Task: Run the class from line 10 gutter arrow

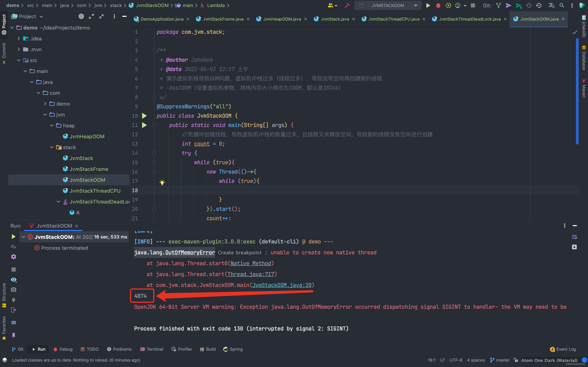Action: pyautogui.click(x=144, y=116)
